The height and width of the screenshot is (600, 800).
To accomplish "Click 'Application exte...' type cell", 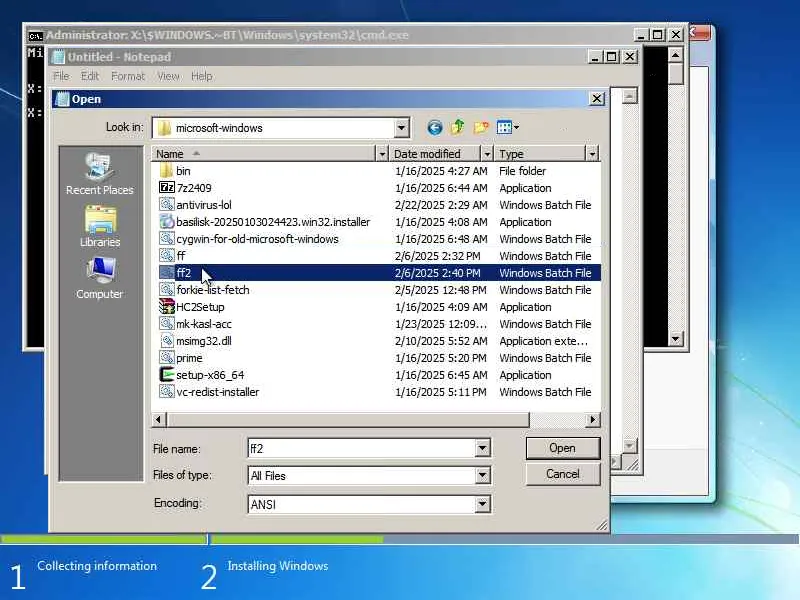I will pyautogui.click(x=543, y=340).
